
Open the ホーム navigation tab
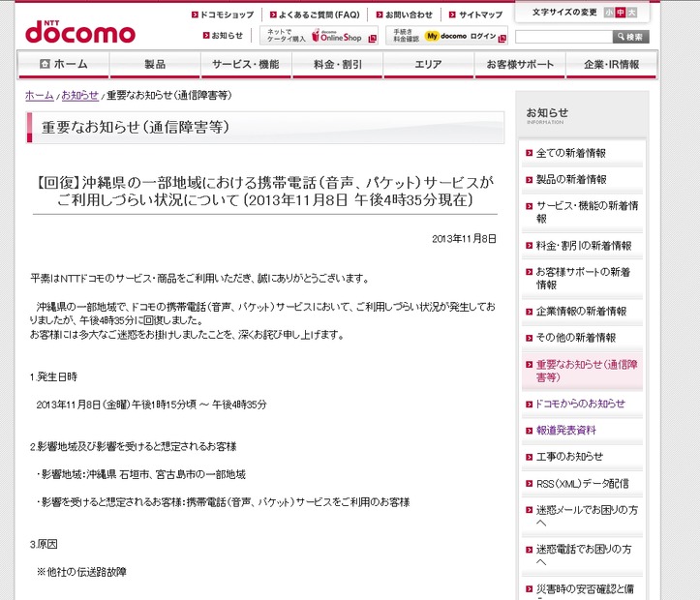(63, 64)
